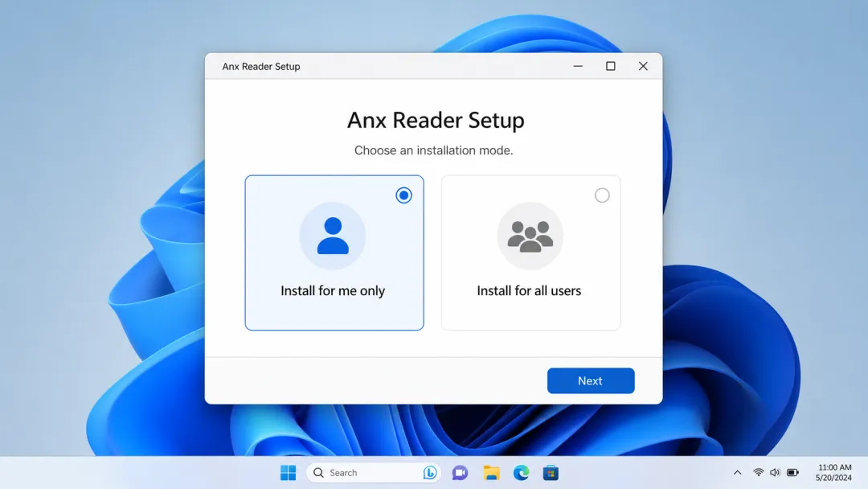Open the Teams Chat taskbar icon
Screen dimensions: 868x489
point(460,472)
